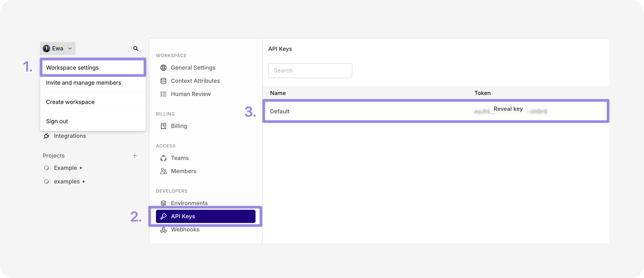
Task: Click the Billing receipt icon
Action: (x=163, y=126)
